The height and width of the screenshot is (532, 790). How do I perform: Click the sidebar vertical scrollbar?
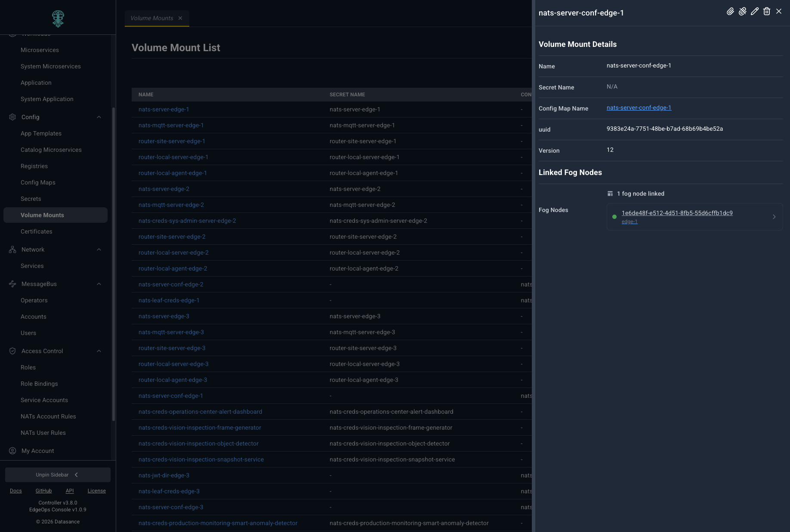pyautogui.click(x=114, y=264)
